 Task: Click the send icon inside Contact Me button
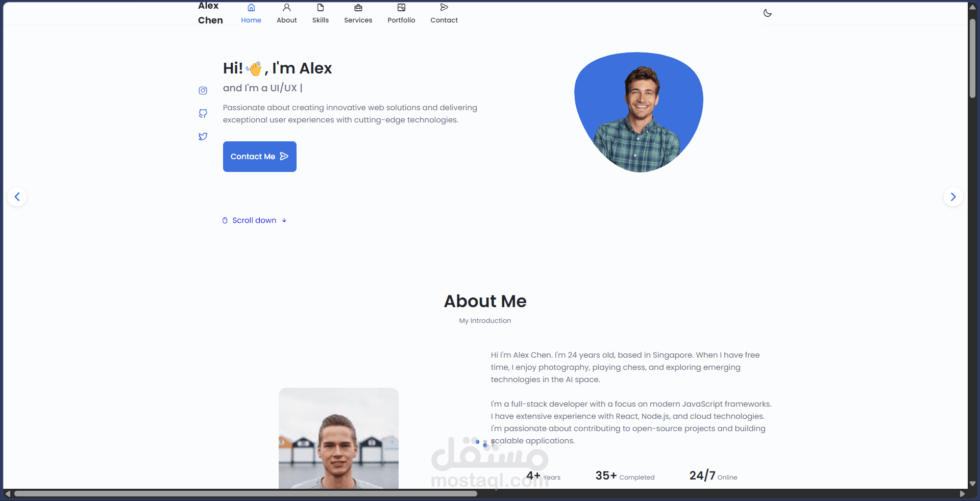(284, 156)
